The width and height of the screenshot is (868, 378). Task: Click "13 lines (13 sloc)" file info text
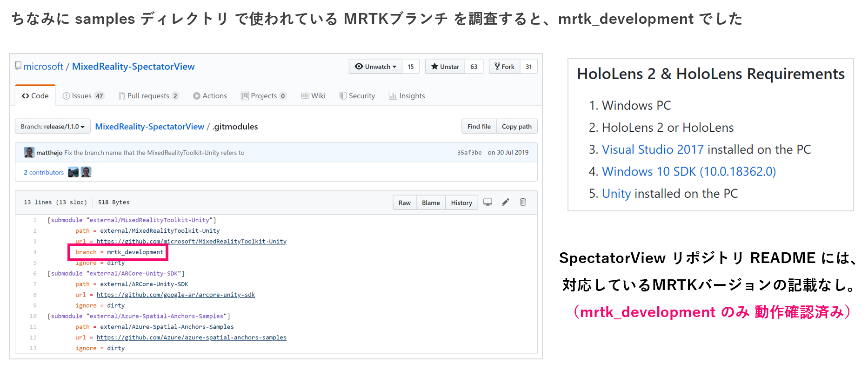point(55,202)
